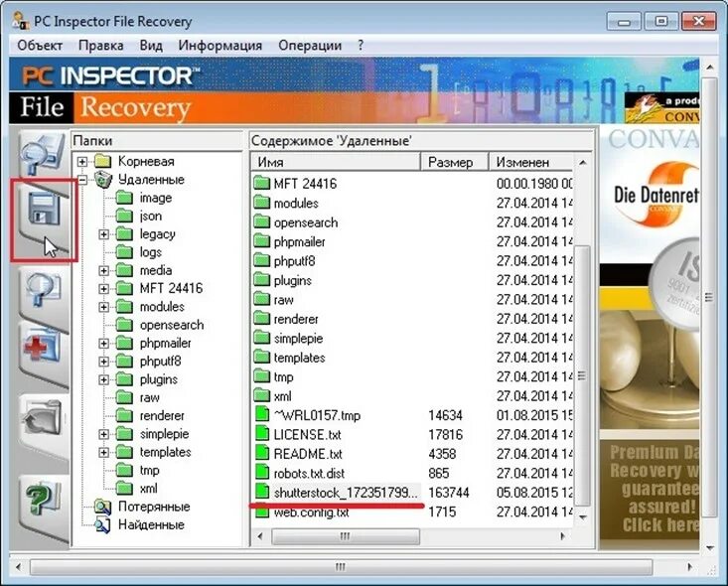The width and height of the screenshot is (728, 586).
Task: Expand the phputf8 tree node
Action: click(x=104, y=362)
